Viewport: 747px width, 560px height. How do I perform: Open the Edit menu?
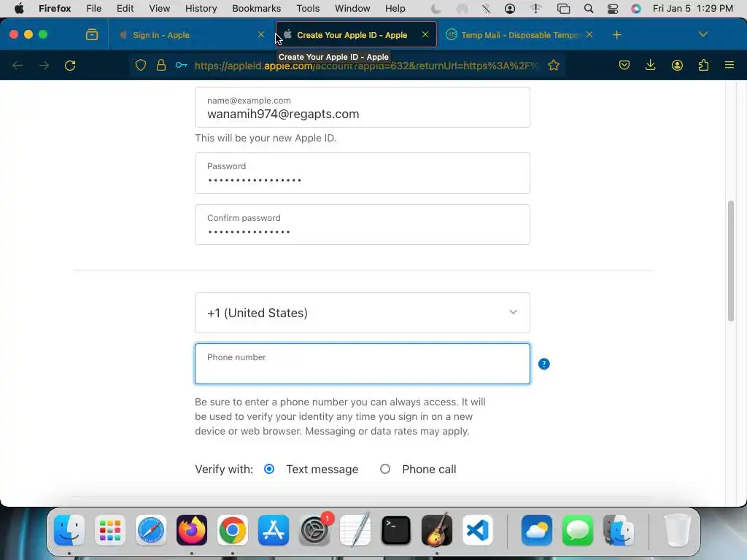(125, 9)
